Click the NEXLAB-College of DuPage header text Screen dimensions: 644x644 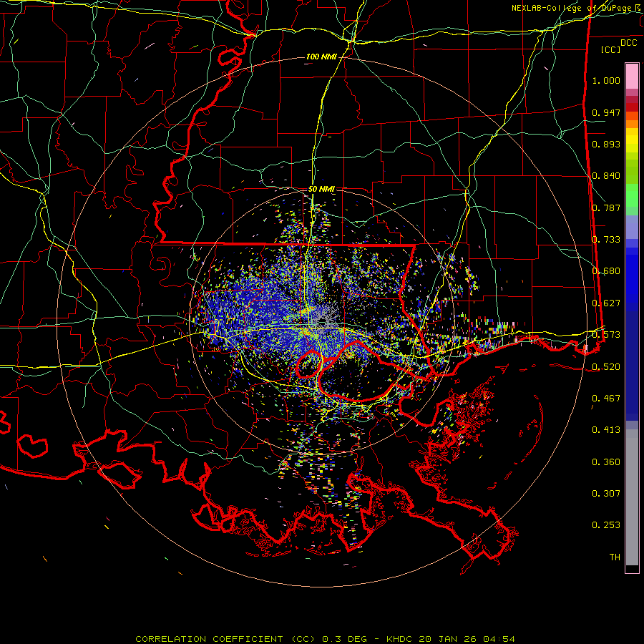point(577,8)
